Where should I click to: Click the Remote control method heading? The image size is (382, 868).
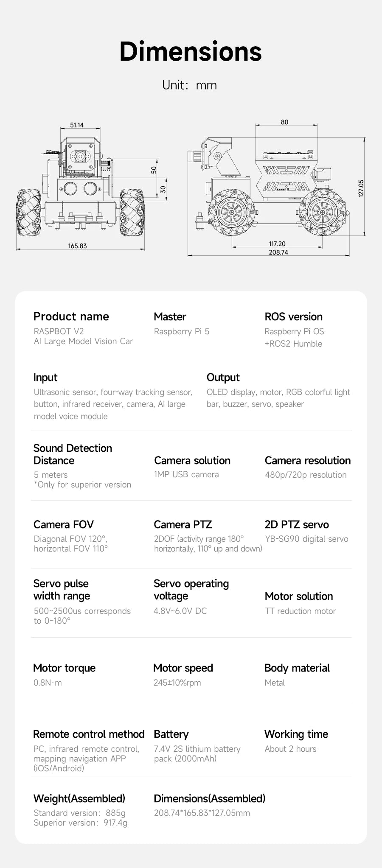click(89, 734)
